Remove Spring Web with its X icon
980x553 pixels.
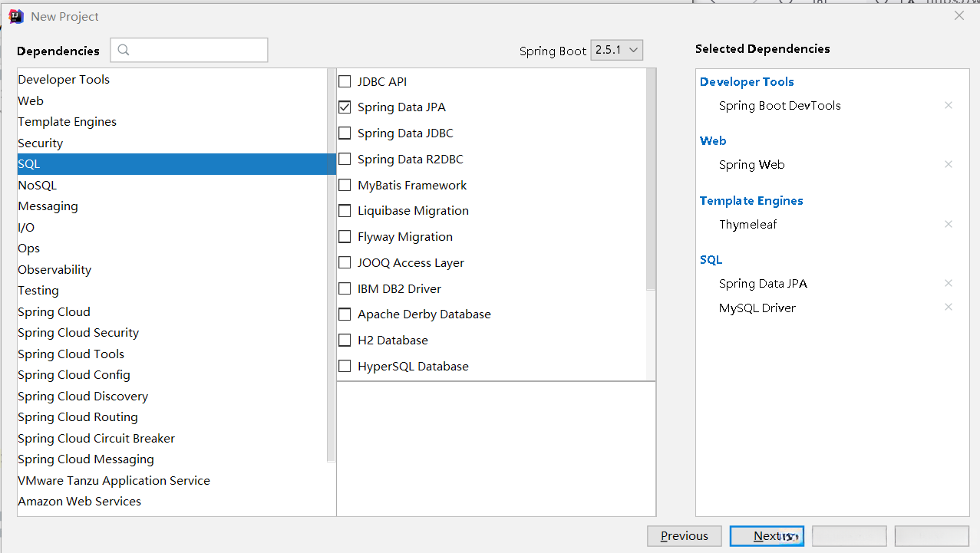pos(949,165)
